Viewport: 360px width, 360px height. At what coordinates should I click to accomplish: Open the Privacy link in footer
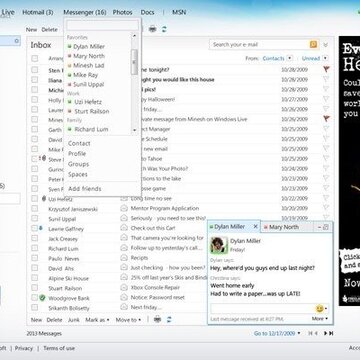click(x=24, y=348)
